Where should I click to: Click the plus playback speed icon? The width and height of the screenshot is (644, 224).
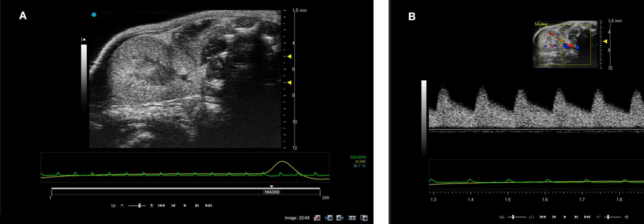tap(151, 206)
